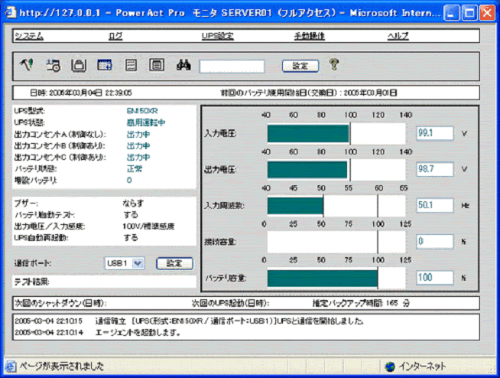Click the 出力電圧 green bar gauge
This screenshot has height=378, width=500.
click(x=307, y=170)
